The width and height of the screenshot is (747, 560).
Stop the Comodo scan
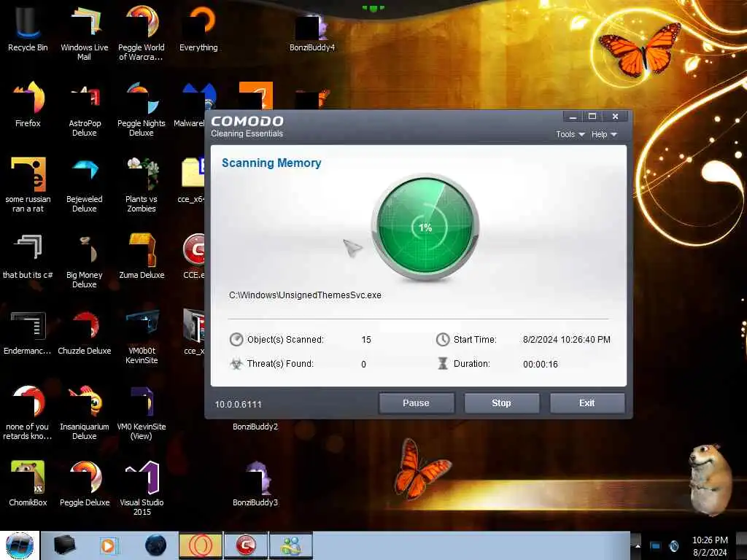click(501, 402)
